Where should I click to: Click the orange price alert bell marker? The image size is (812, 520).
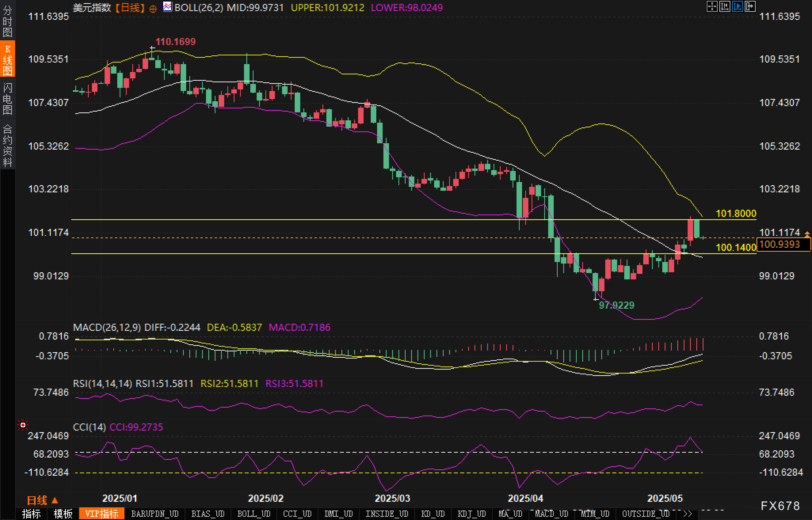tap(807, 234)
